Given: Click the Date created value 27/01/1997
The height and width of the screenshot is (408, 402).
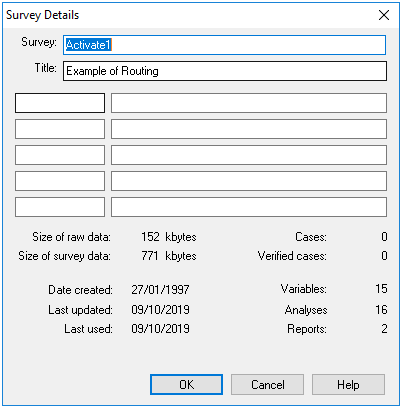Looking at the screenshot, I should 160,290.
